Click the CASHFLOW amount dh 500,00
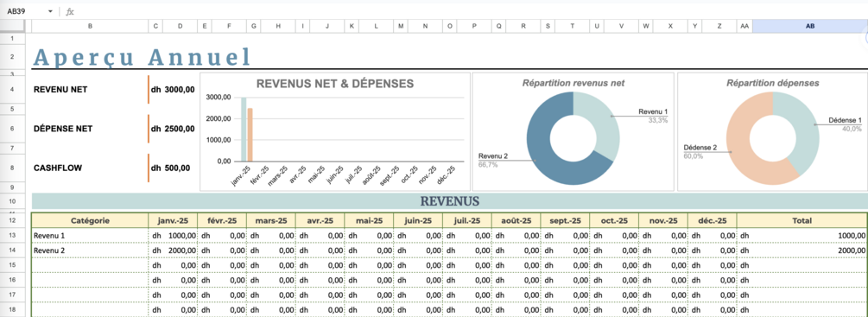 click(x=171, y=168)
